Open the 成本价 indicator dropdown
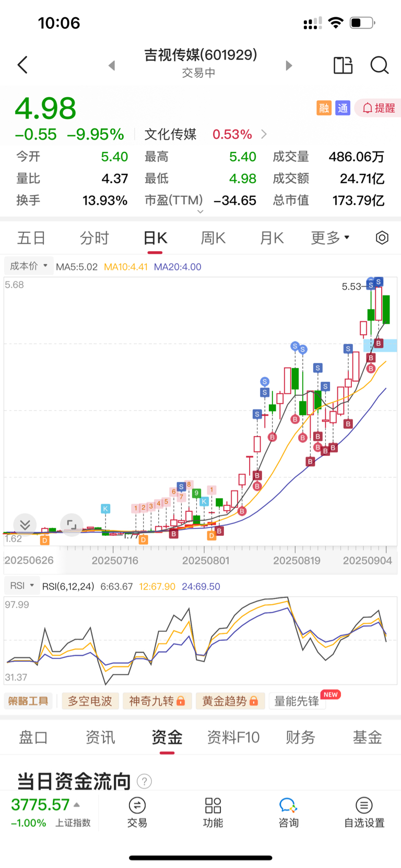The height and width of the screenshot is (868, 401). [28, 266]
